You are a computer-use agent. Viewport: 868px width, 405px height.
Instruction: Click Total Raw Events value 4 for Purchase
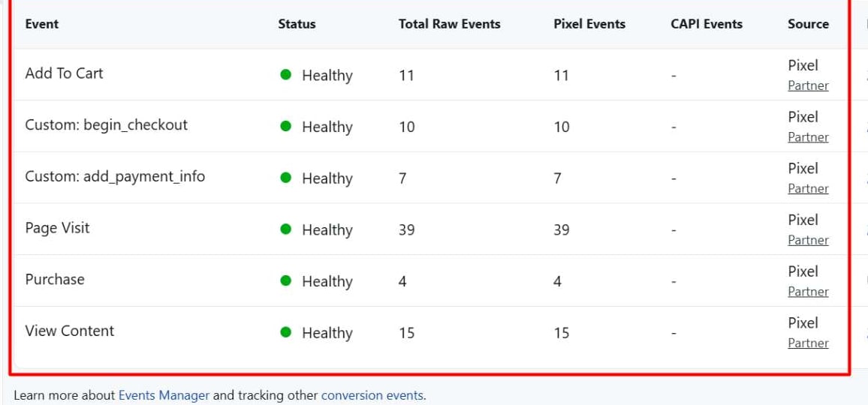[x=402, y=281]
